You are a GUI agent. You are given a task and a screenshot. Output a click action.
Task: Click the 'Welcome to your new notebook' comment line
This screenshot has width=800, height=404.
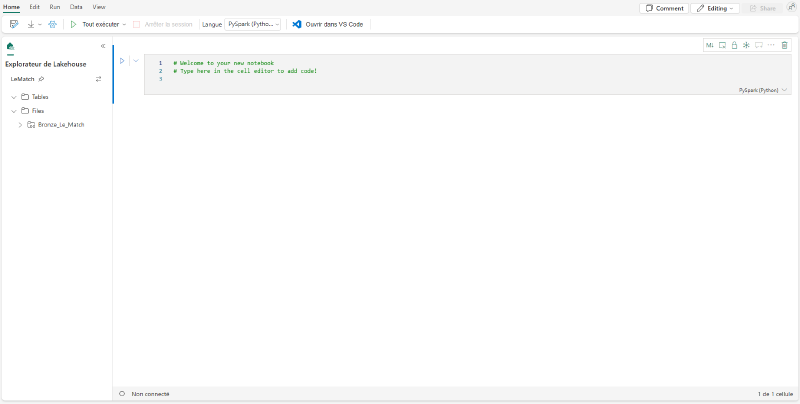[x=223, y=63]
